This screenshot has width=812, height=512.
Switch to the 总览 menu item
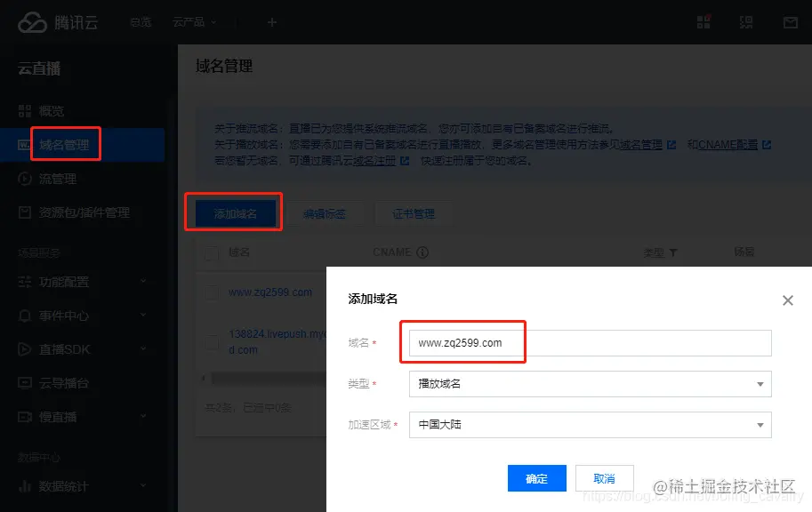coord(140,22)
